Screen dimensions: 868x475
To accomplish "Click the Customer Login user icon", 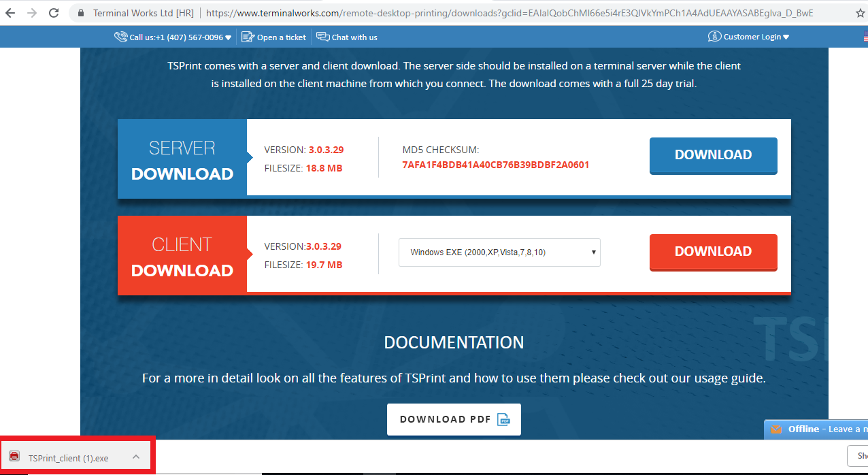I will 714,36.
